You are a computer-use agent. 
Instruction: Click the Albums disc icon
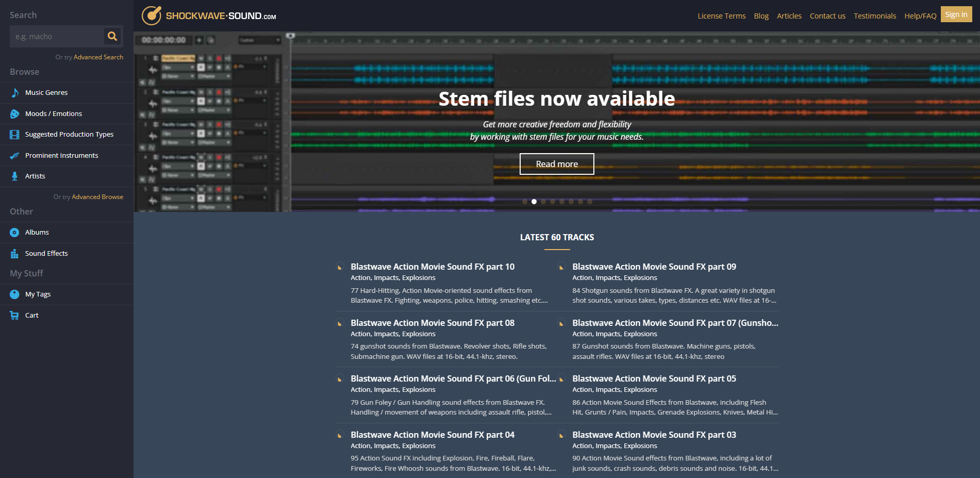(15, 233)
